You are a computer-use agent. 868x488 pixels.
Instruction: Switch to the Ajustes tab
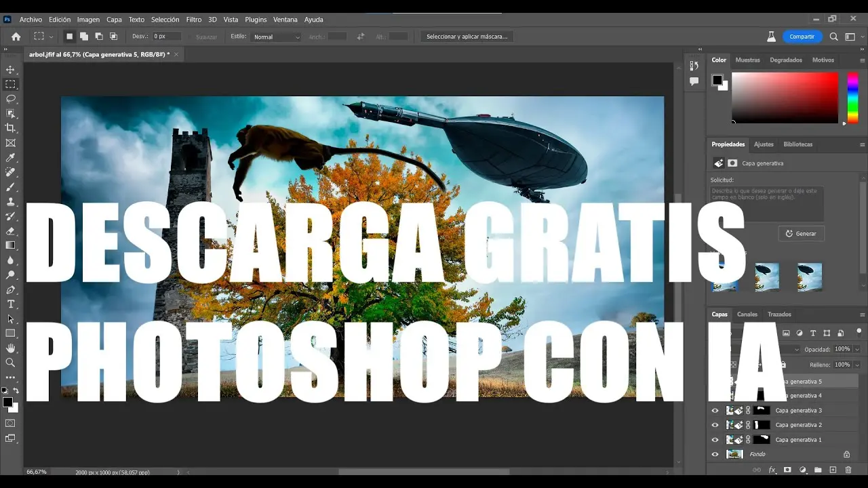(x=764, y=144)
